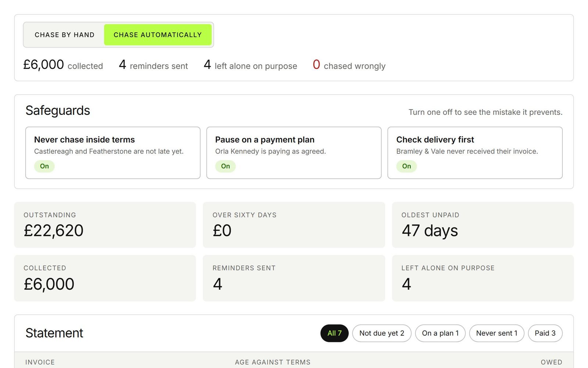Click the OWED column header

tap(551, 362)
